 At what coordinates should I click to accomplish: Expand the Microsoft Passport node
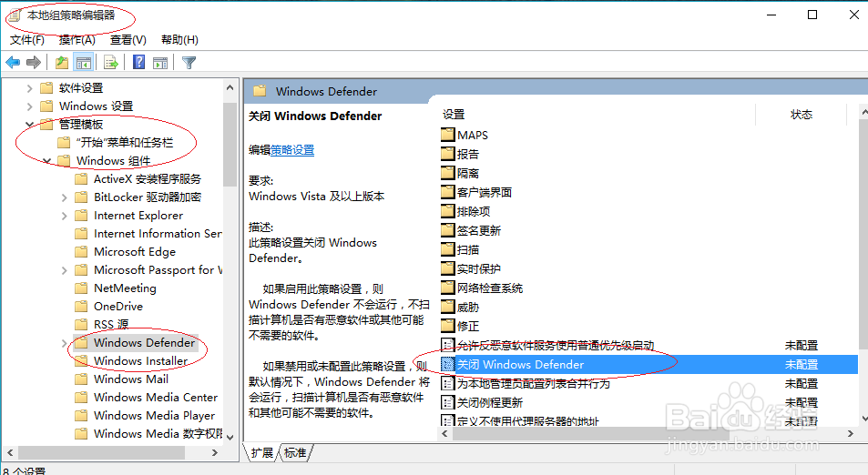point(65,270)
